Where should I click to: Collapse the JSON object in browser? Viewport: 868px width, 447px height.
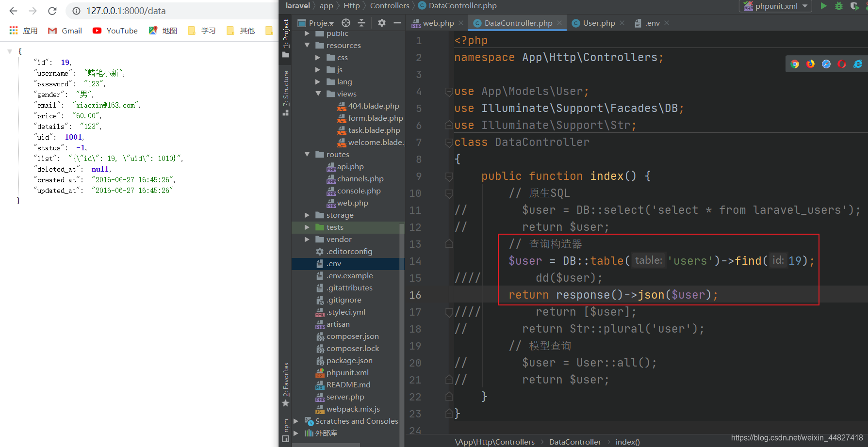(10, 51)
